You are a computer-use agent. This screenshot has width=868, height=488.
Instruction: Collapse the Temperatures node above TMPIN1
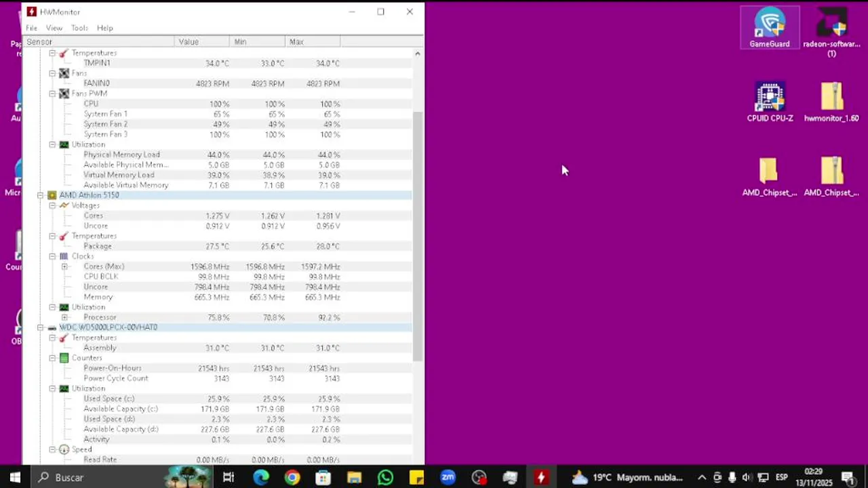click(52, 53)
